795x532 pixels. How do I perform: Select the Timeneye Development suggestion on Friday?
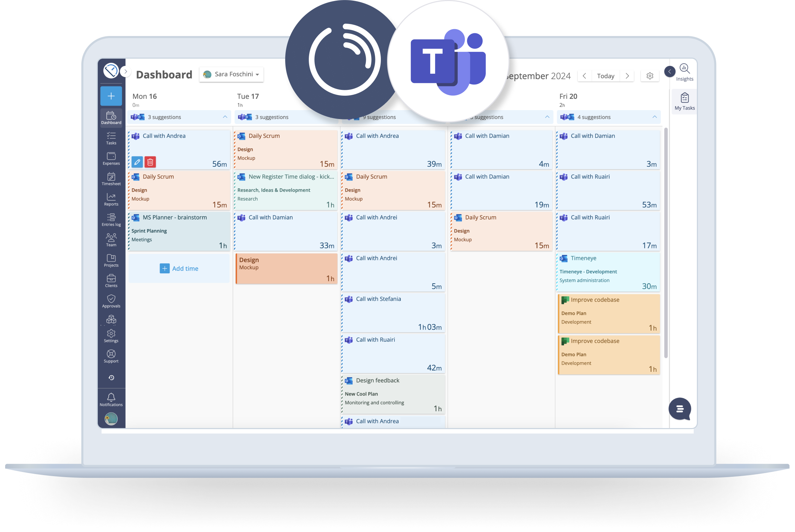click(608, 272)
